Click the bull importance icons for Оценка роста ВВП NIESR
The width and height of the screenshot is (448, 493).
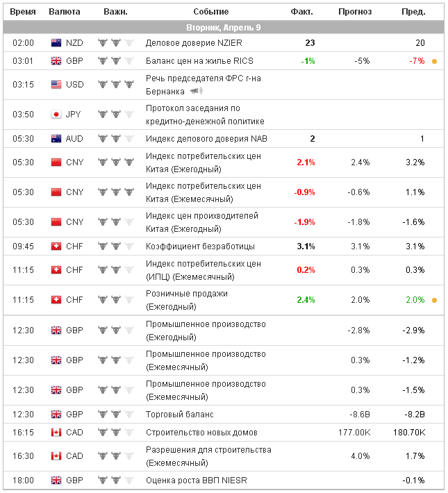click(x=115, y=481)
